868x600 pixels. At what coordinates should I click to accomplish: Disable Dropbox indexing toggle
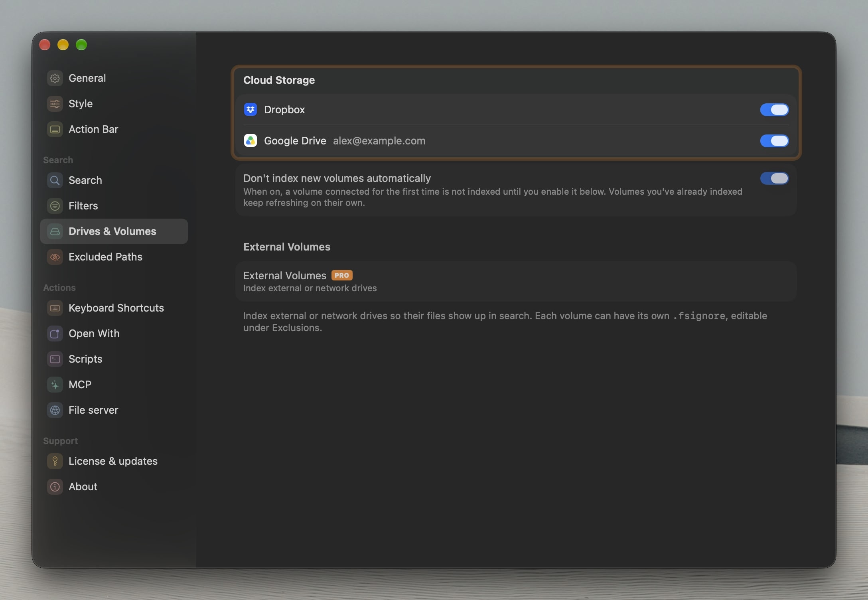coord(774,110)
